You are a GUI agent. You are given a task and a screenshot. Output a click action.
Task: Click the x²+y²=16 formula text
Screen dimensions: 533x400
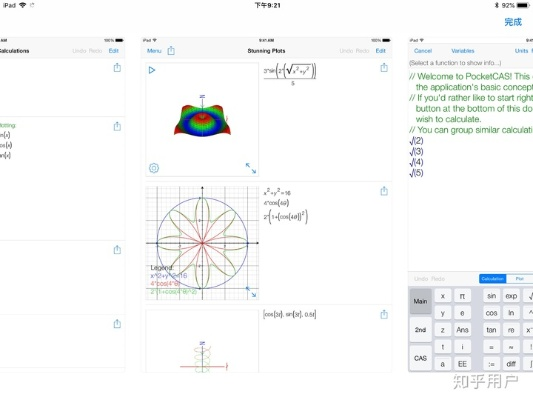[277, 192]
